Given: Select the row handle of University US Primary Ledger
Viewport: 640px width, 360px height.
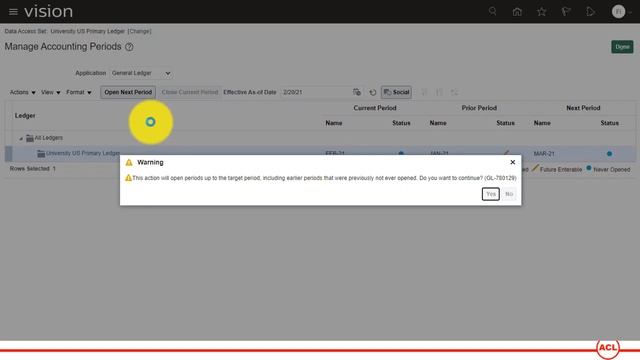Looking at the screenshot, I should 8,153.
